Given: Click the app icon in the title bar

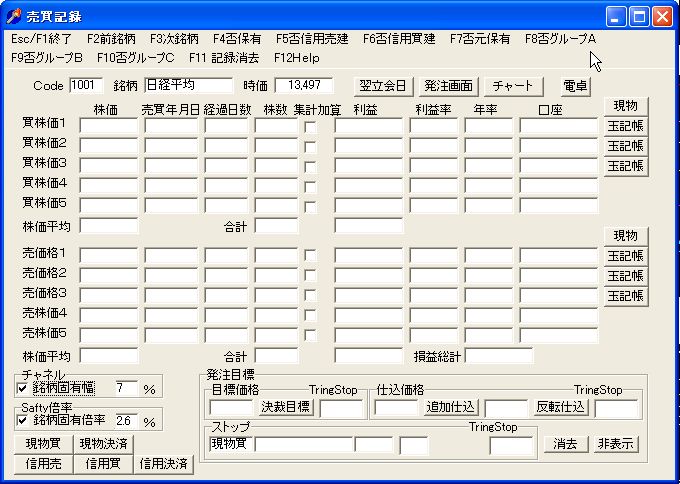Looking at the screenshot, I should coord(14,15).
